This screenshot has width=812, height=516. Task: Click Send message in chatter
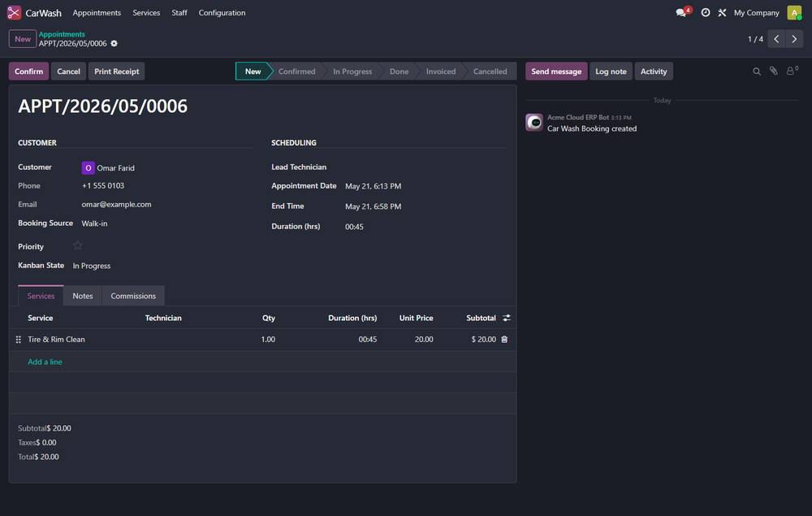point(556,72)
